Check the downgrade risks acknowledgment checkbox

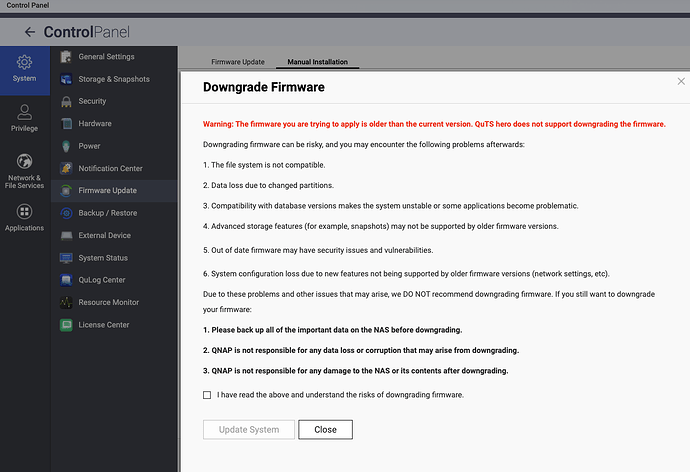[207, 395]
